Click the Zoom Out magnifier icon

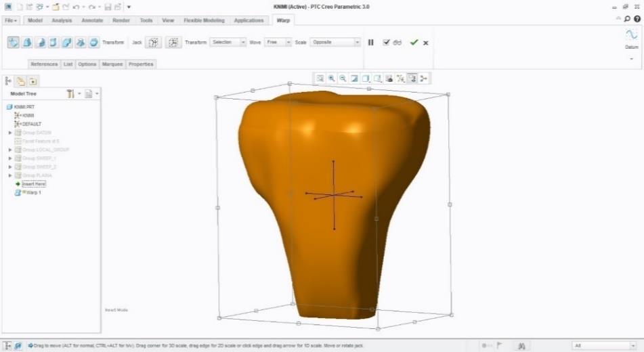343,78
